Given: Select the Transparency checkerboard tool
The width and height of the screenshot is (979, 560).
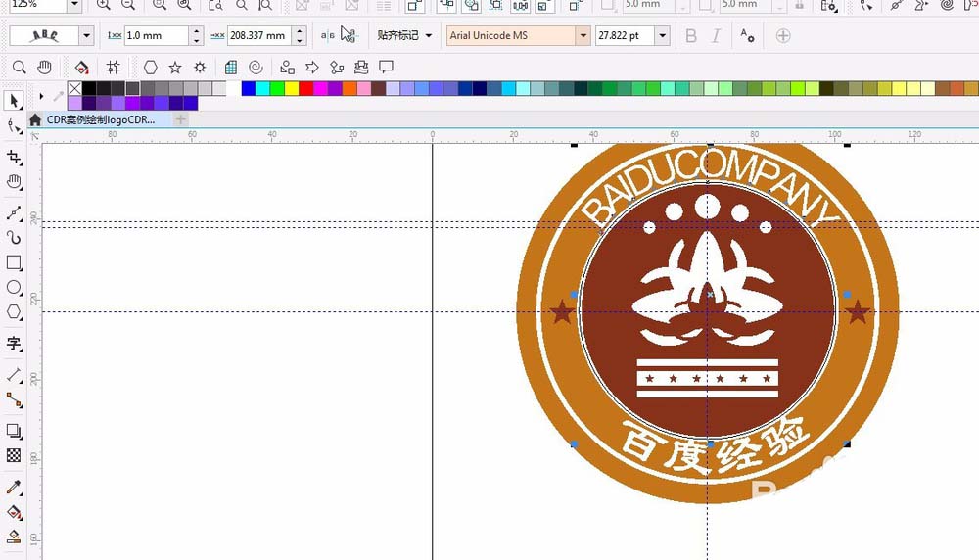Looking at the screenshot, I should point(14,456).
